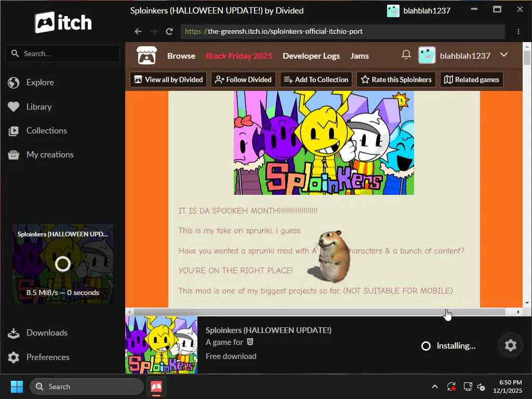This screenshot has height=399, width=532.
Task: Open Black Friday 2025 link
Action: tap(239, 56)
